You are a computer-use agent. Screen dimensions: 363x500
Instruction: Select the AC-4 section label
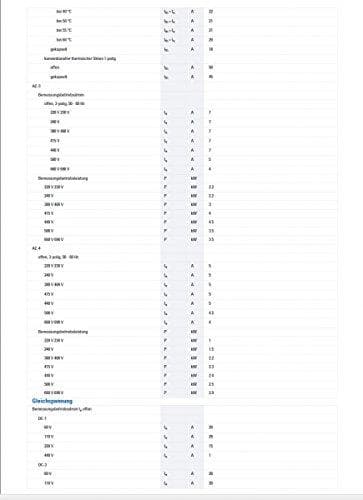point(36,248)
